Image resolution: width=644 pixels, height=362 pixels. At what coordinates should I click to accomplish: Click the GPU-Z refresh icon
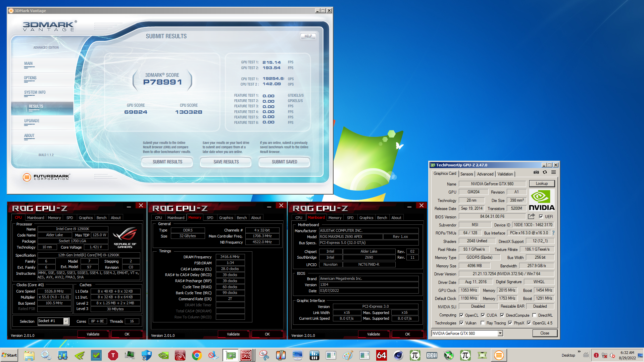545,172
